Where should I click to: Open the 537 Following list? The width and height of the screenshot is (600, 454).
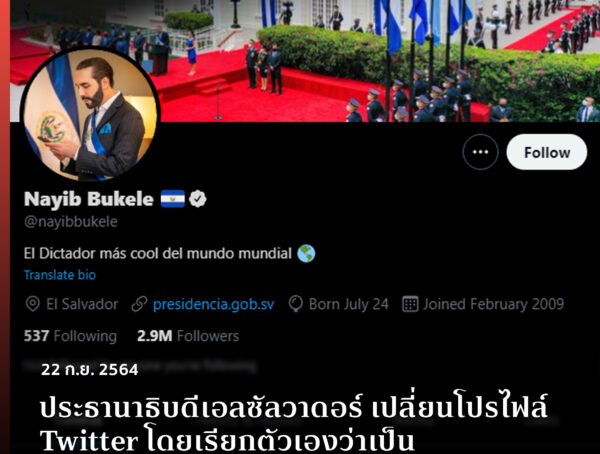click(x=70, y=336)
